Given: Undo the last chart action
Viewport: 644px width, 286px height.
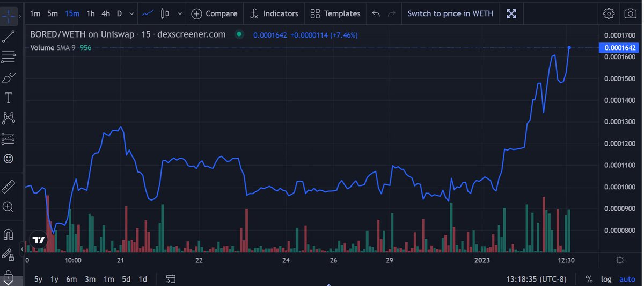Looking at the screenshot, I should pos(376,13).
